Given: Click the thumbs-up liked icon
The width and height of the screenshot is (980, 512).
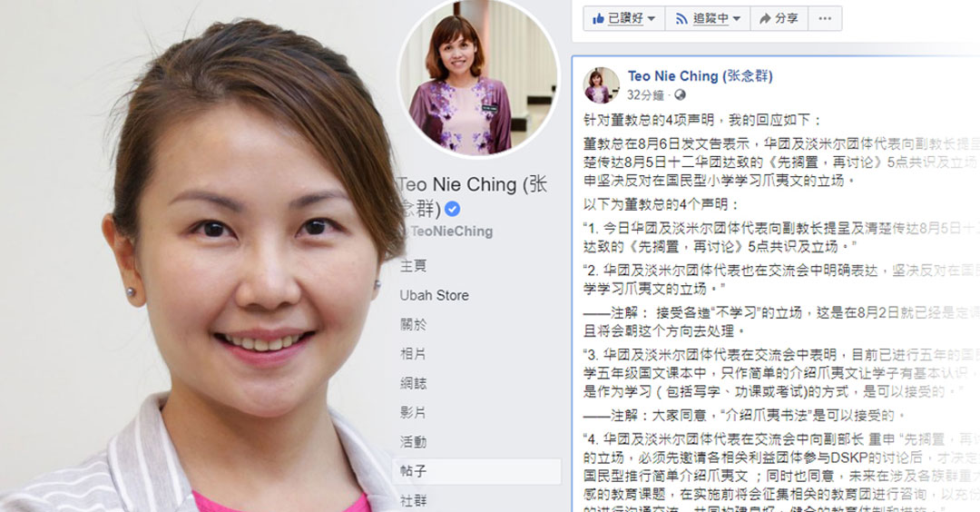Looking at the screenshot, I should 598,18.
